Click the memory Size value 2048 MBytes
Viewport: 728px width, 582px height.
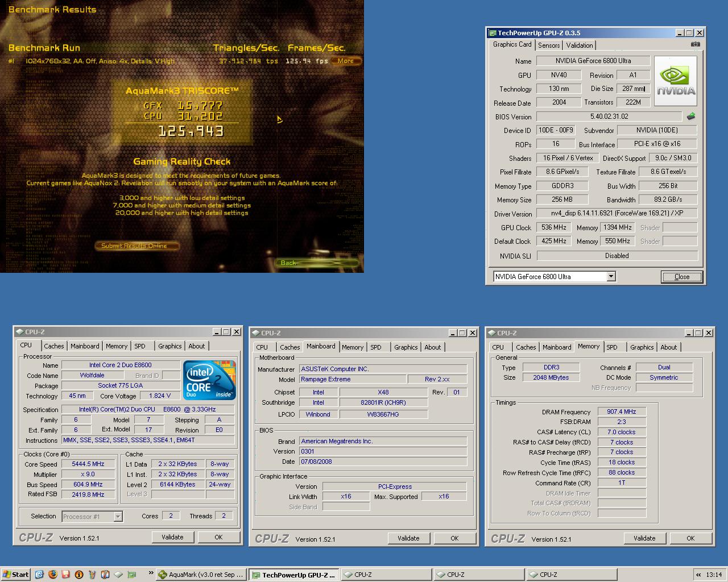[551, 377]
